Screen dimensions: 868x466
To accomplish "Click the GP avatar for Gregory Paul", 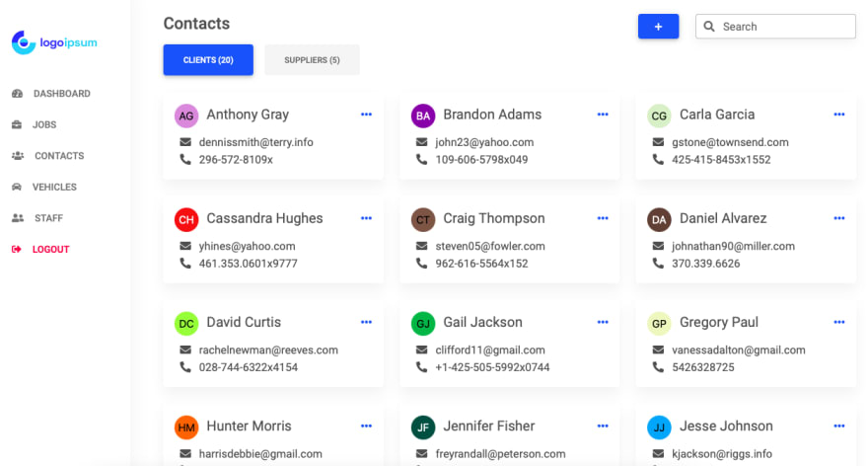I will 659,324.
